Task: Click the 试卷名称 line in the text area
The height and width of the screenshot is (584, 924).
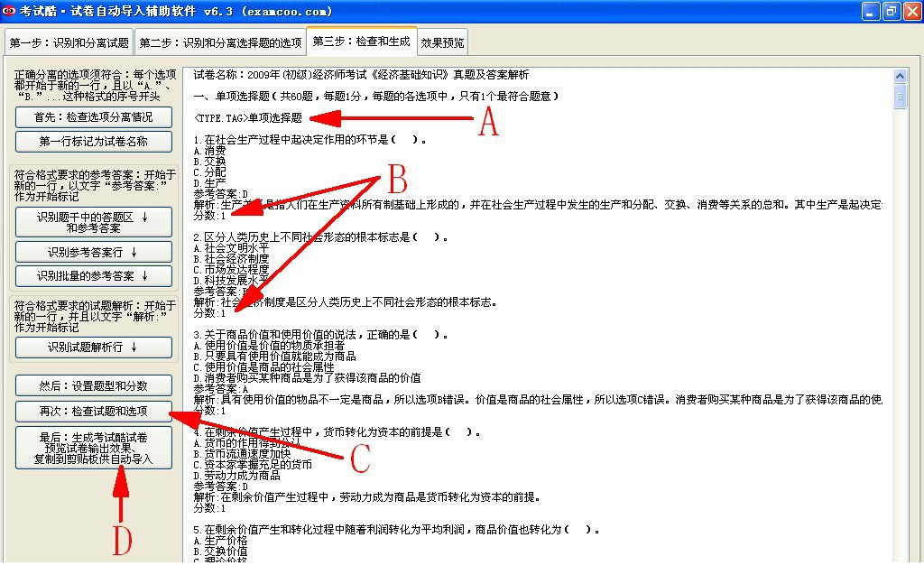Action: [361, 75]
